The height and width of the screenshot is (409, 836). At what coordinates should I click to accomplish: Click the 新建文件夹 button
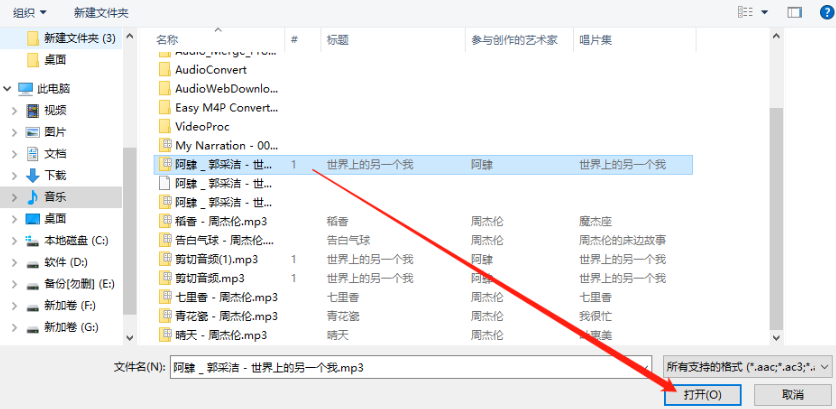coord(101,12)
